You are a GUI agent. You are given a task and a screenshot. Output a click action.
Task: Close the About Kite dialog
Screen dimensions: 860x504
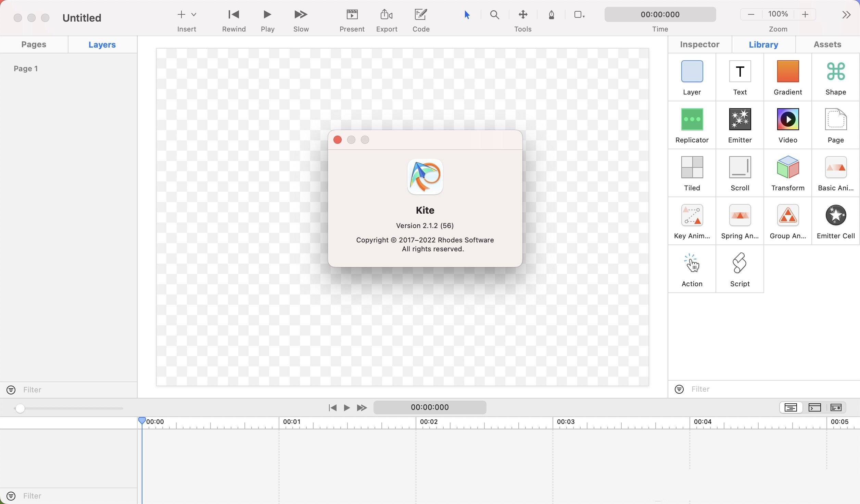pos(338,140)
